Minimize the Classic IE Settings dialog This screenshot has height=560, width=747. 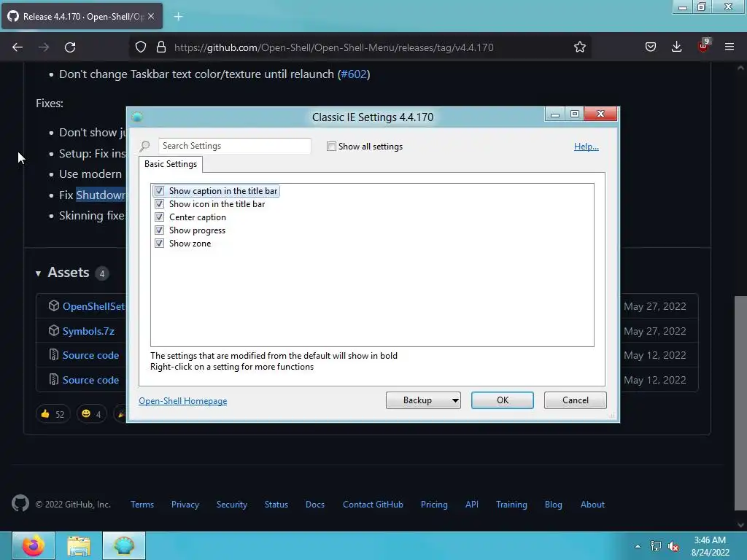coord(554,114)
